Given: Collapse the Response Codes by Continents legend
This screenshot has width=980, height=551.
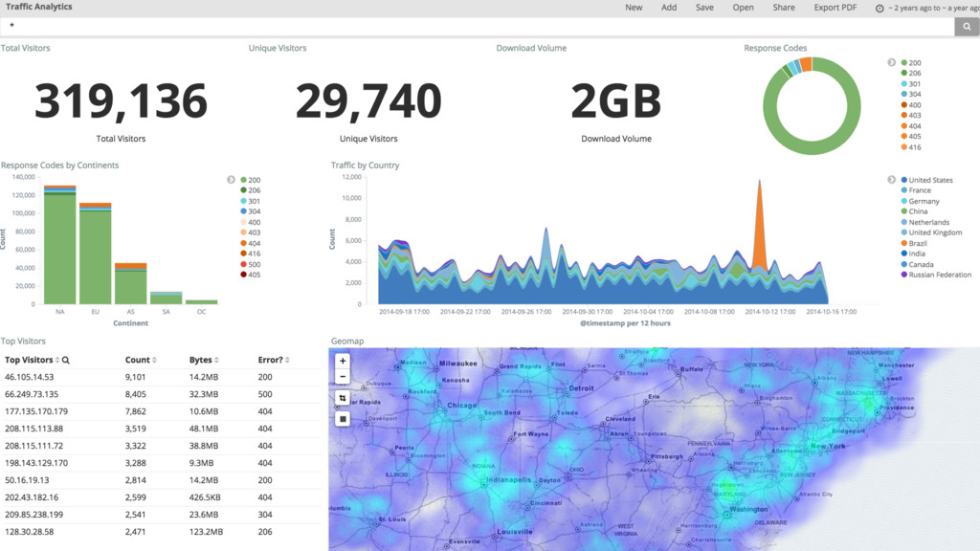Looking at the screenshot, I should pos(232,180).
